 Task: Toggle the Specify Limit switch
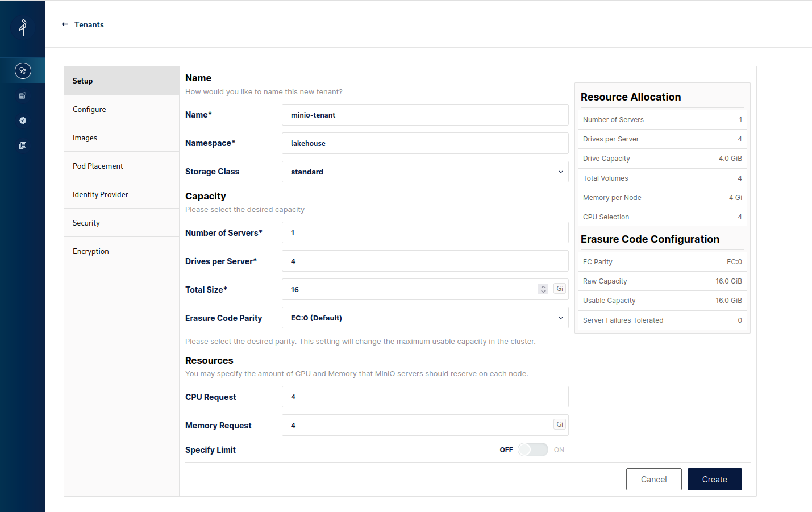533,449
